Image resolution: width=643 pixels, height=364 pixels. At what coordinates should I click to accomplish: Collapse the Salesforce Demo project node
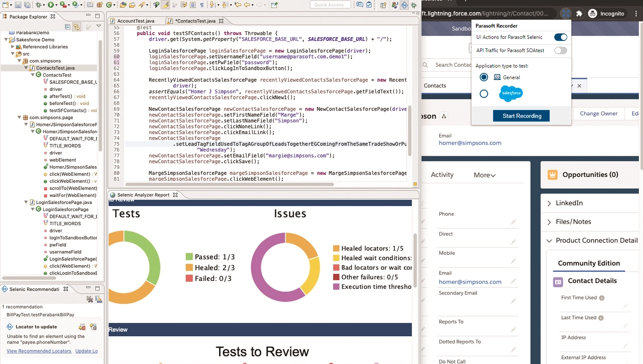pyautogui.click(x=6, y=39)
